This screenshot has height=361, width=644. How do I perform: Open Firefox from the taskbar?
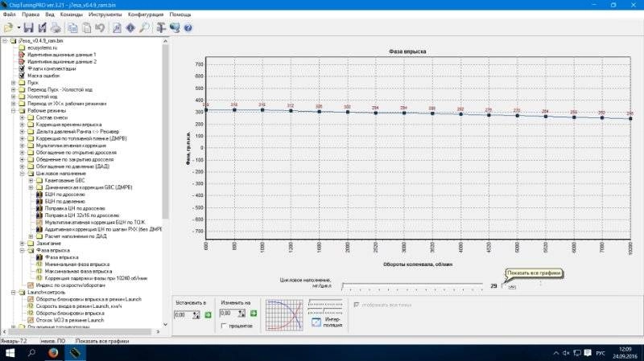[53, 353]
